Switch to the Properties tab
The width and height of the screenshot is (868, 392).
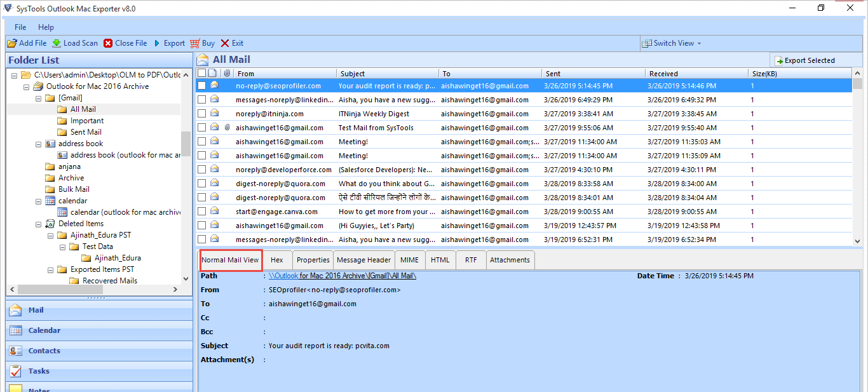pyautogui.click(x=313, y=260)
